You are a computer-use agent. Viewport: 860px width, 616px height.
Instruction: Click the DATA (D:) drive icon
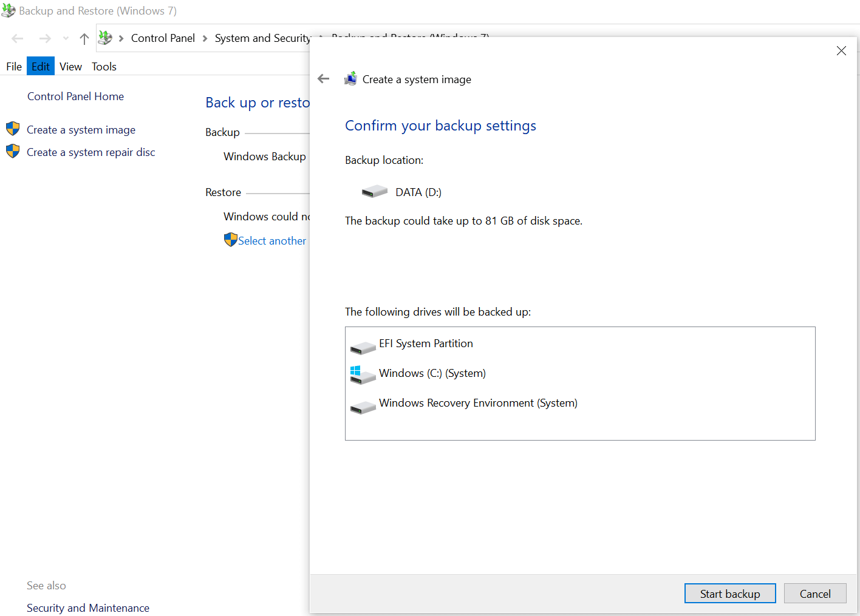pyautogui.click(x=374, y=191)
